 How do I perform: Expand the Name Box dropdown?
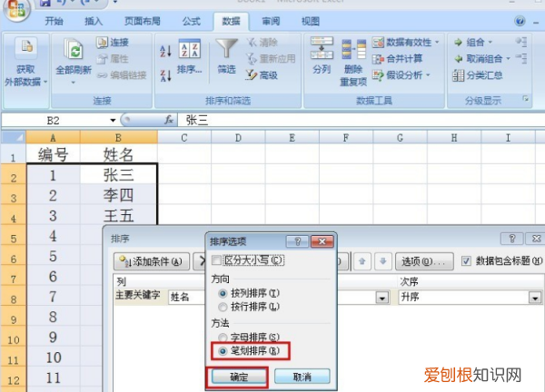pyautogui.click(x=113, y=121)
